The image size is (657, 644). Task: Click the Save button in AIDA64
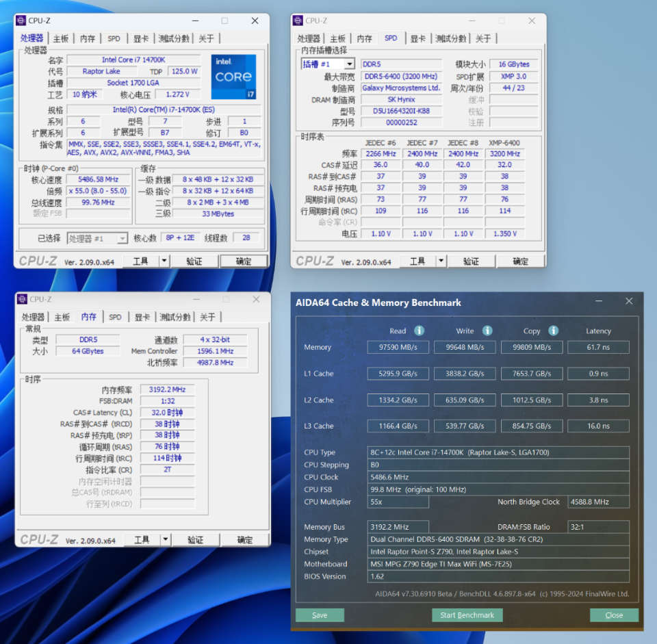(319, 615)
